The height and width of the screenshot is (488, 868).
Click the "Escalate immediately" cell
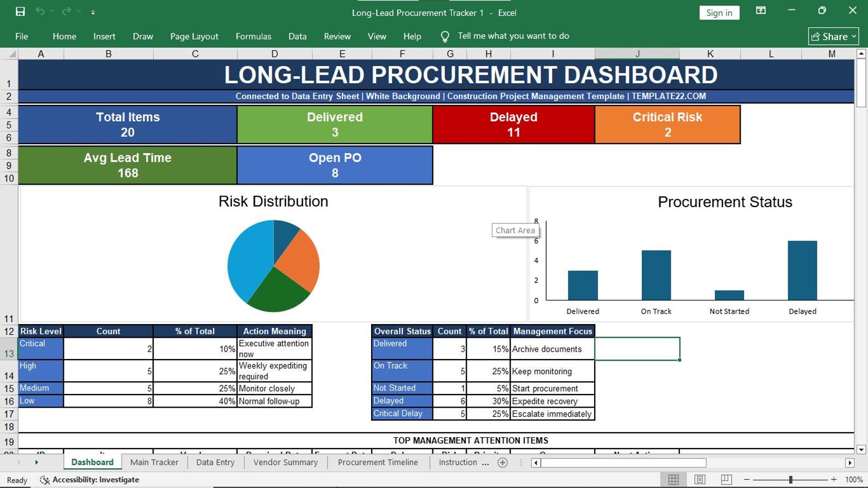pyautogui.click(x=553, y=414)
